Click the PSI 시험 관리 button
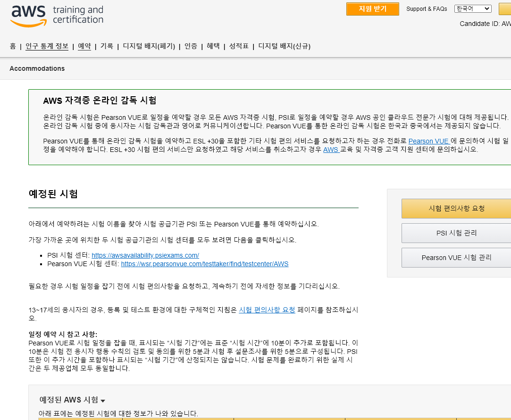 pos(456,233)
